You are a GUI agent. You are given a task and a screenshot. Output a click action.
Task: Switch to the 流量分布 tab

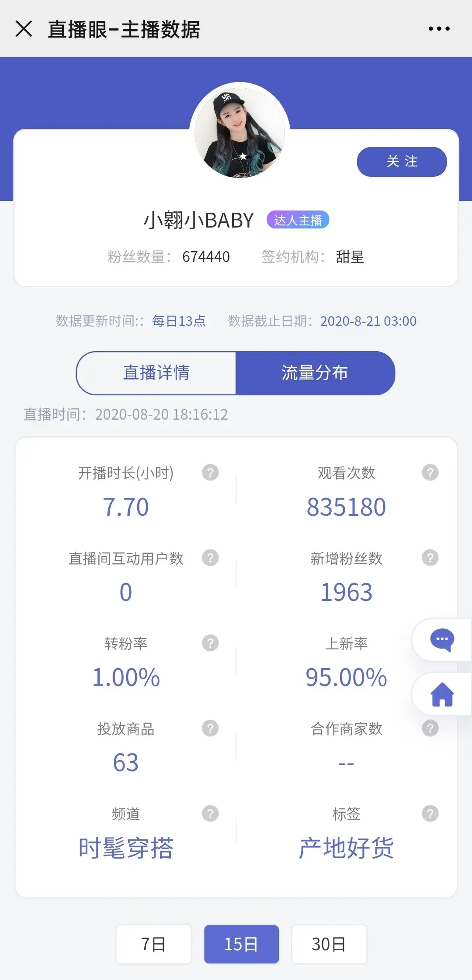315,373
